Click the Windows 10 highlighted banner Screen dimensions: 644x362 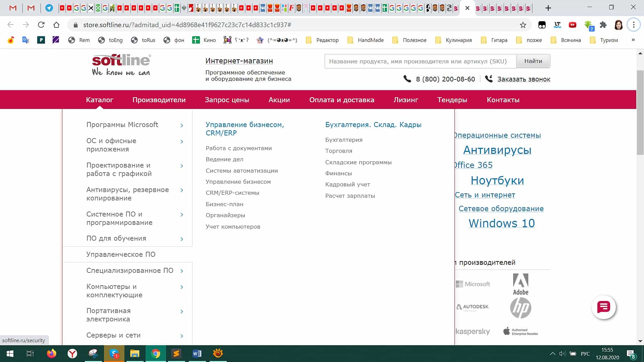[x=501, y=223]
